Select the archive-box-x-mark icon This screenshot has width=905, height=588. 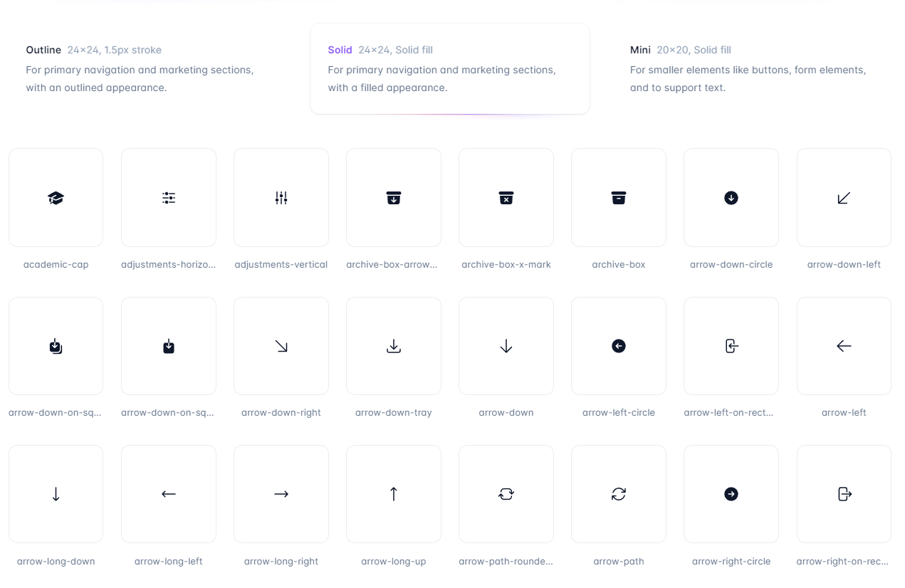coord(506,198)
